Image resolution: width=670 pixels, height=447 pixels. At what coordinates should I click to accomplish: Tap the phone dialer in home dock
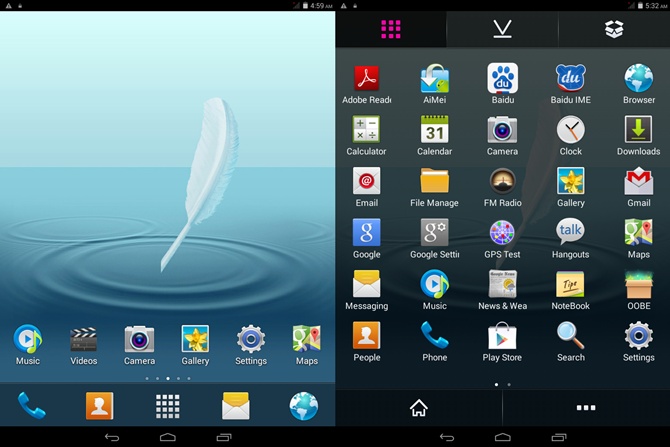pos(31,406)
